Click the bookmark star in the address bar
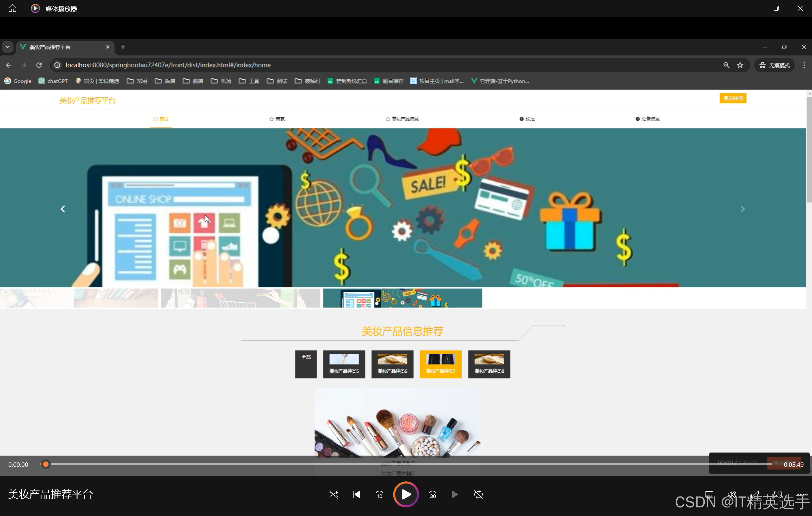Image resolution: width=812 pixels, height=516 pixels. tap(740, 65)
